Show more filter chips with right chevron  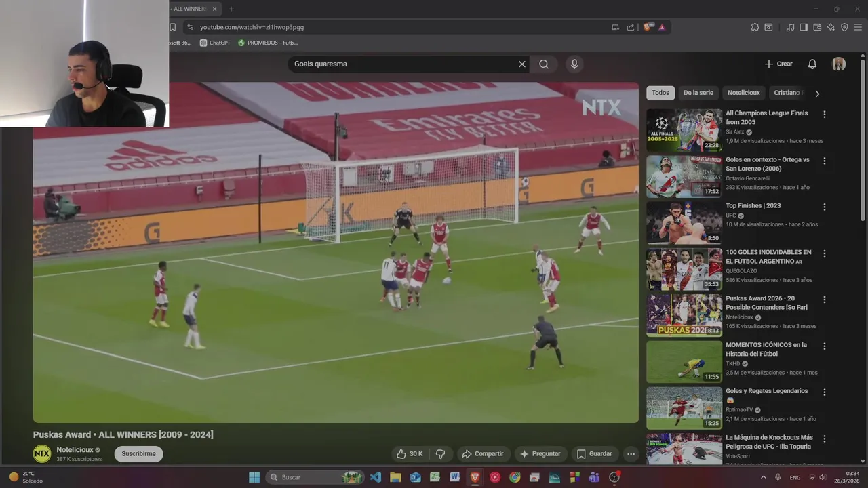[817, 94]
